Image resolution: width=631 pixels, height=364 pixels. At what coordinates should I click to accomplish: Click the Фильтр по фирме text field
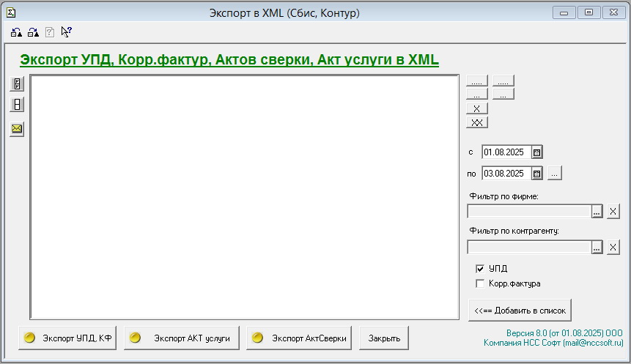(x=529, y=212)
